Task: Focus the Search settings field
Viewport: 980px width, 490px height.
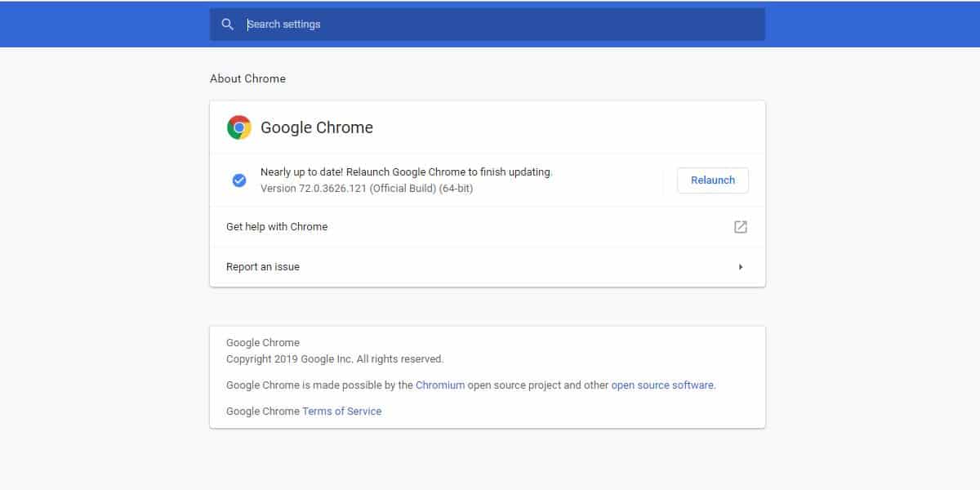Action: pyautogui.click(x=490, y=24)
